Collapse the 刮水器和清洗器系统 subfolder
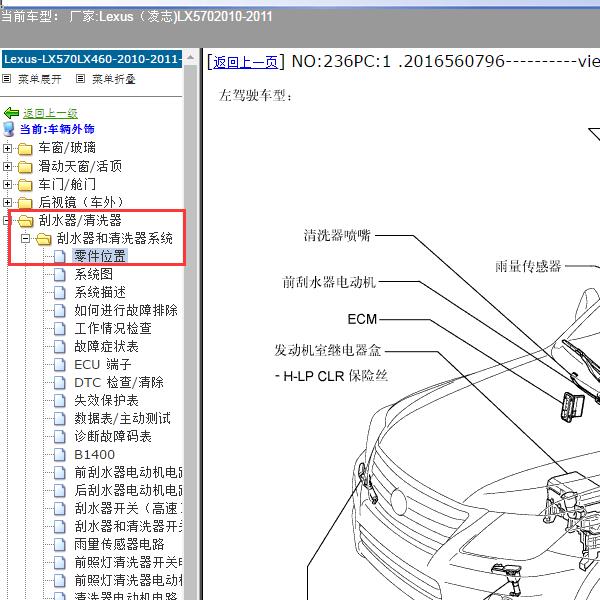 click(25, 238)
